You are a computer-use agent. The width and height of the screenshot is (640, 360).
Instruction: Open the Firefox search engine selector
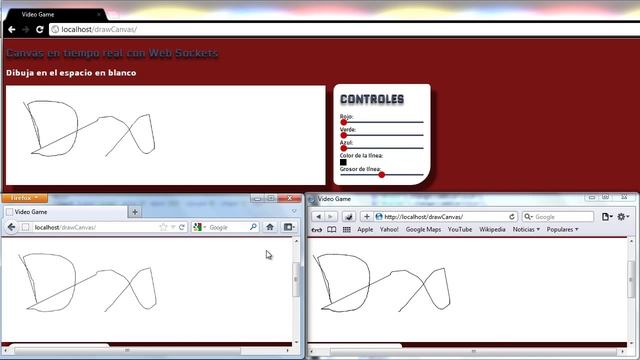click(x=200, y=227)
